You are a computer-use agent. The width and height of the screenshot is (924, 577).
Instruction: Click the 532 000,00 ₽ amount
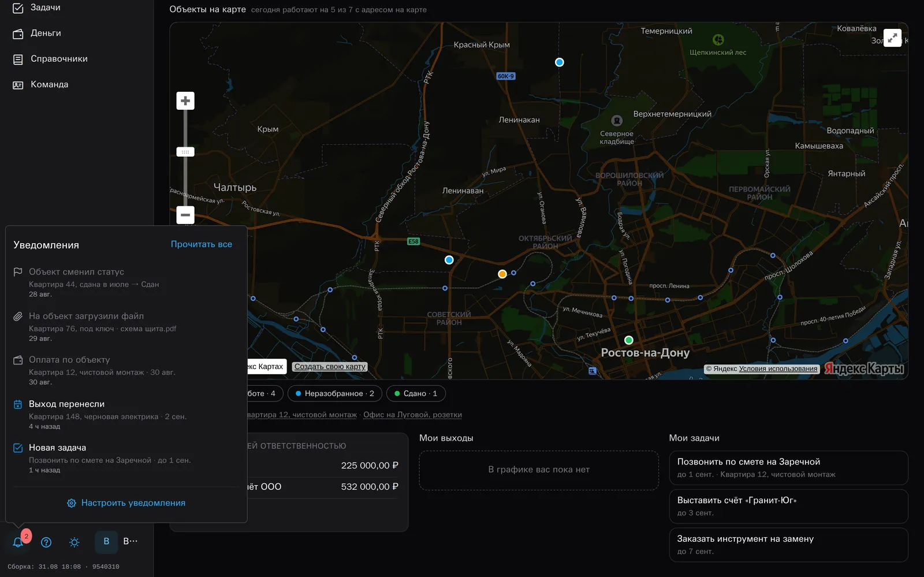370,487
